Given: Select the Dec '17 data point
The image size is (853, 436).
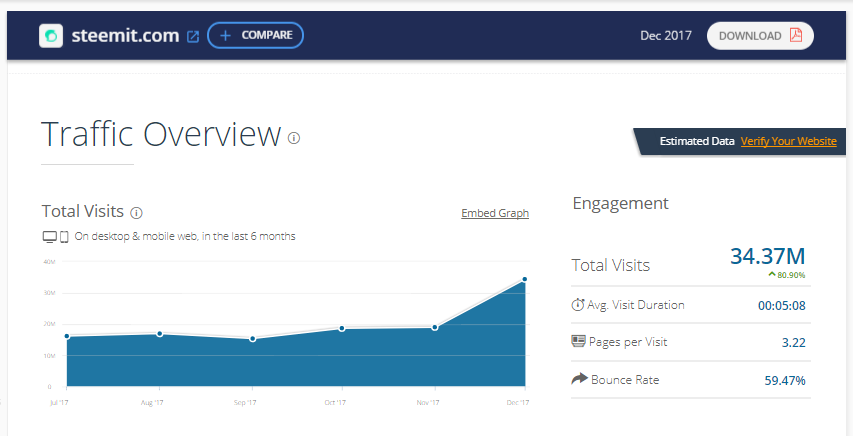Looking at the screenshot, I should pyautogui.click(x=525, y=279).
